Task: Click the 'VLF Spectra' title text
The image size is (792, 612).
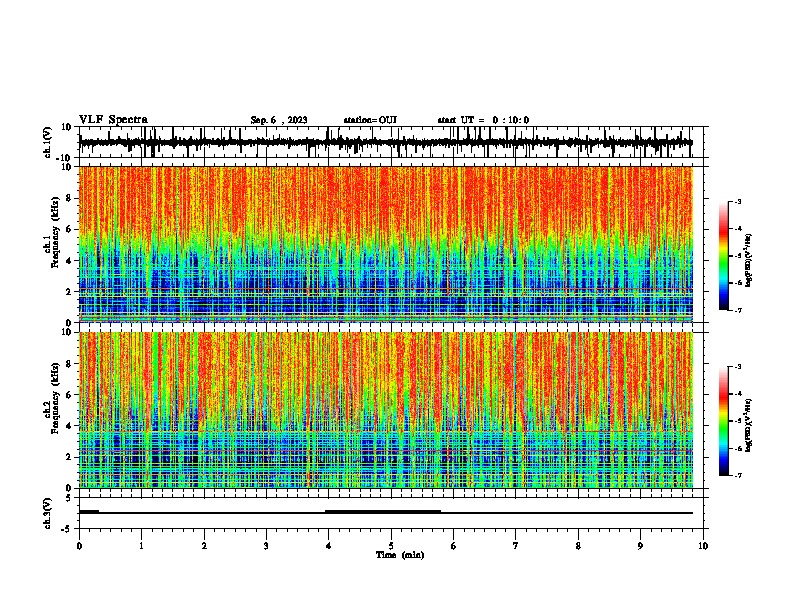Action: click(x=114, y=120)
